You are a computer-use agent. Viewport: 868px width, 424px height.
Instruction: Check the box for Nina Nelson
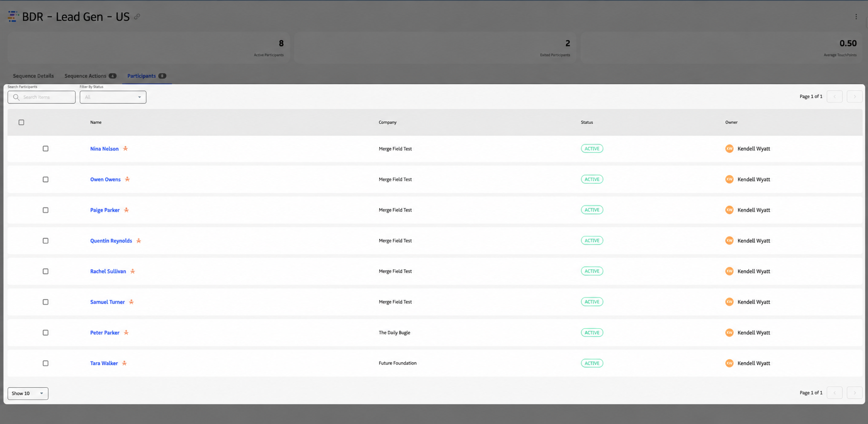coord(45,148)
